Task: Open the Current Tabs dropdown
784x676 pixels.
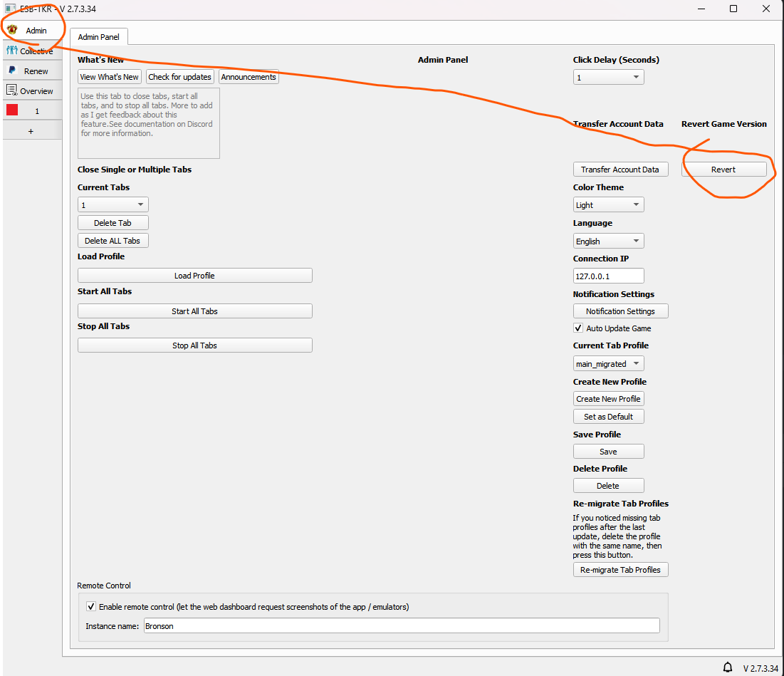Action: 113,205
